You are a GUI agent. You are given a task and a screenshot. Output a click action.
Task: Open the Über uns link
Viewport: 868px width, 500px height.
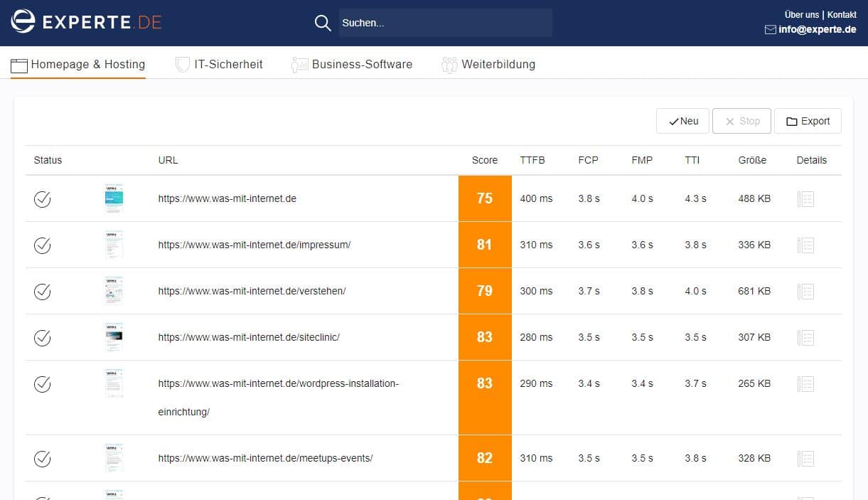click(x=801, y=14)
